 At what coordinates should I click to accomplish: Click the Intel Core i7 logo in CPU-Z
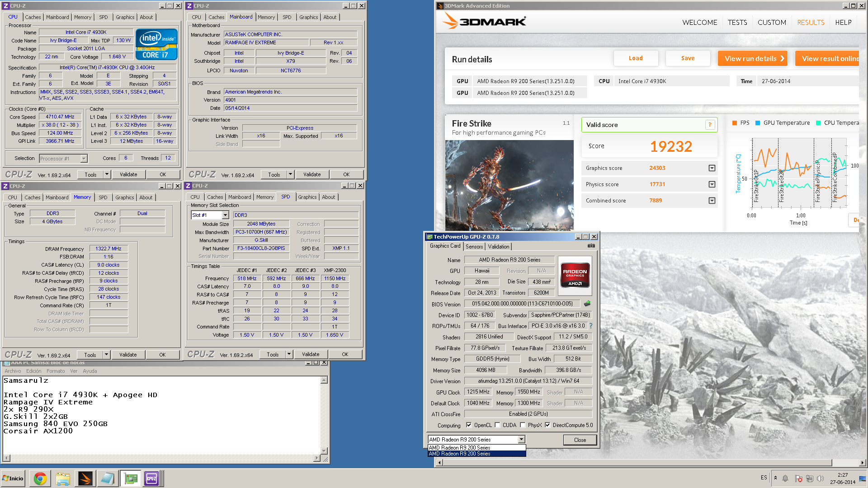pyautogui.click(x=156, y=44)
